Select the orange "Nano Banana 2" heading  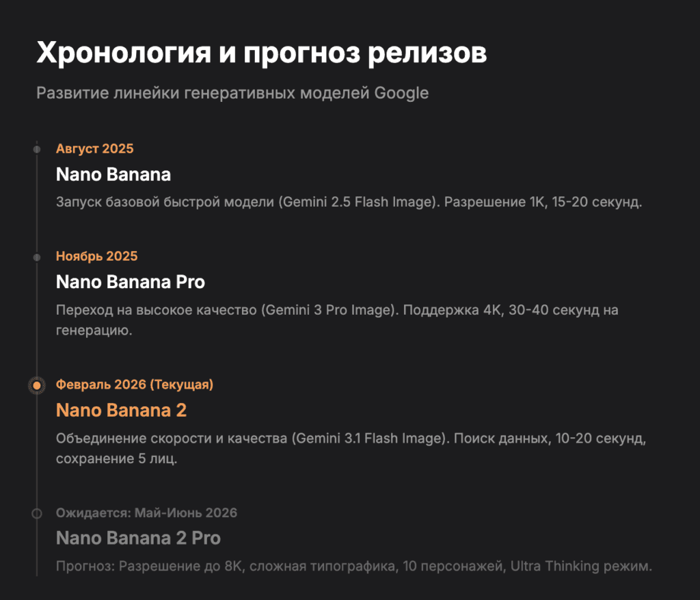pyautogui.click(x=121, y=410)
